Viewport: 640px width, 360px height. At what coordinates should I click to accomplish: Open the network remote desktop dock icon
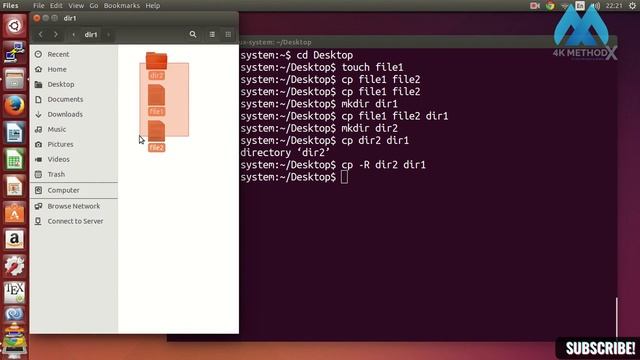click(14, 52)
